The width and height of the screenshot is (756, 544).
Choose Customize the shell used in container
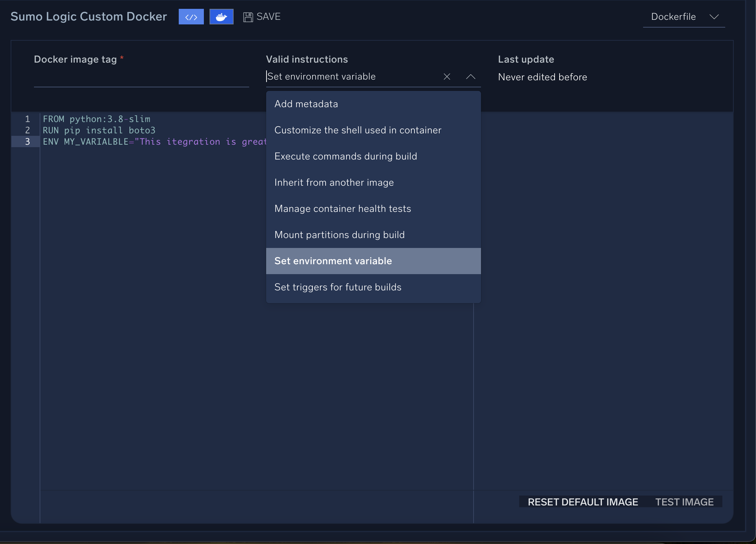358,130
